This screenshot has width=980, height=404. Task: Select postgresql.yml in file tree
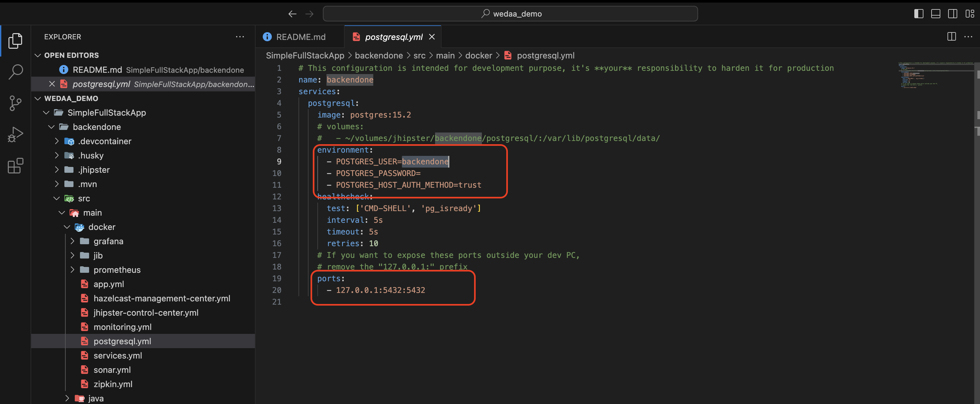pos(143,341)
